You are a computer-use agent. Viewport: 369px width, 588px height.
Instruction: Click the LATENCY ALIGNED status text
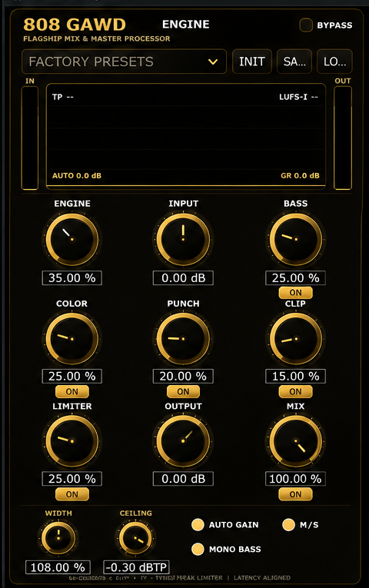coord(261,578)
